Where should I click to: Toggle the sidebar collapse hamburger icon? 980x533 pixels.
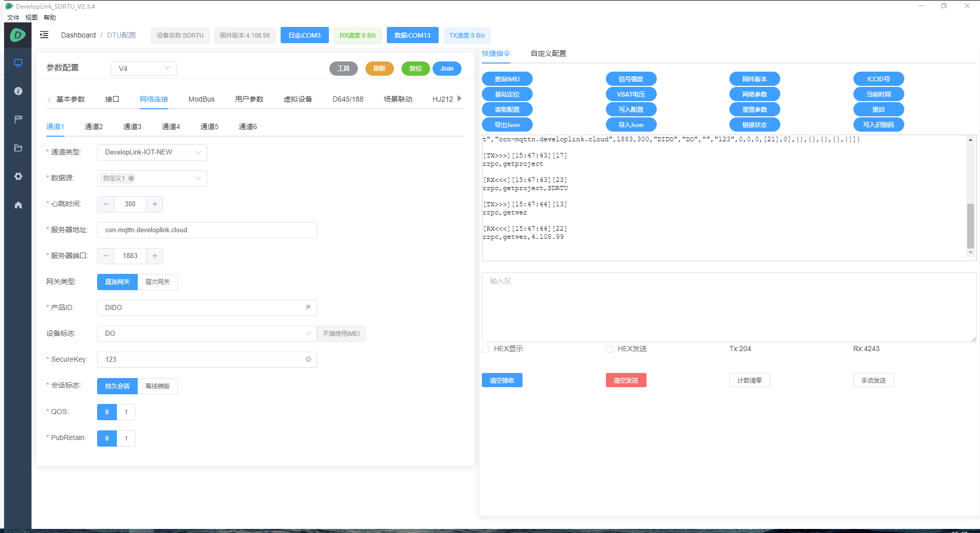[44, 35]
